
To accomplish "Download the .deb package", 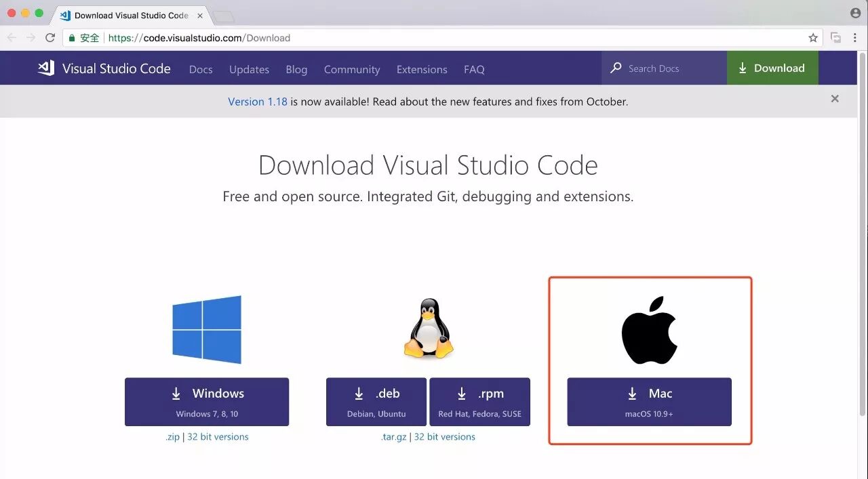I will [376, 402].
